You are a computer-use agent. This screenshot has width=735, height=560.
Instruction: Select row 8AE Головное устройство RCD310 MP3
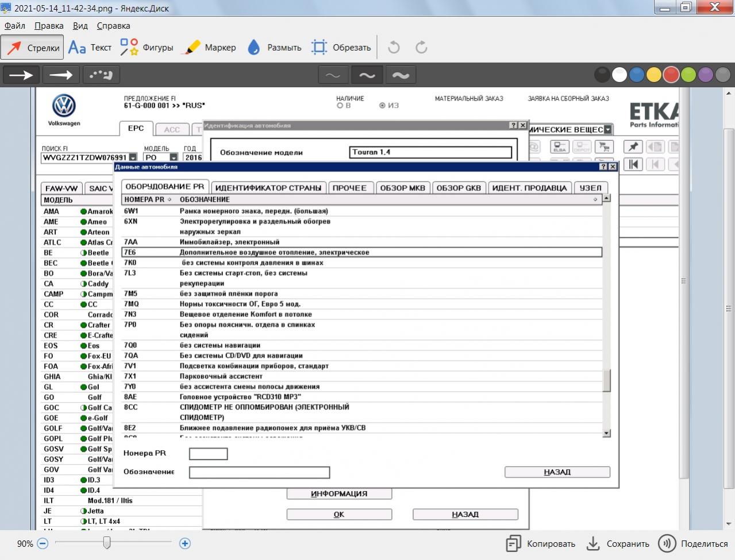point(362,397)
